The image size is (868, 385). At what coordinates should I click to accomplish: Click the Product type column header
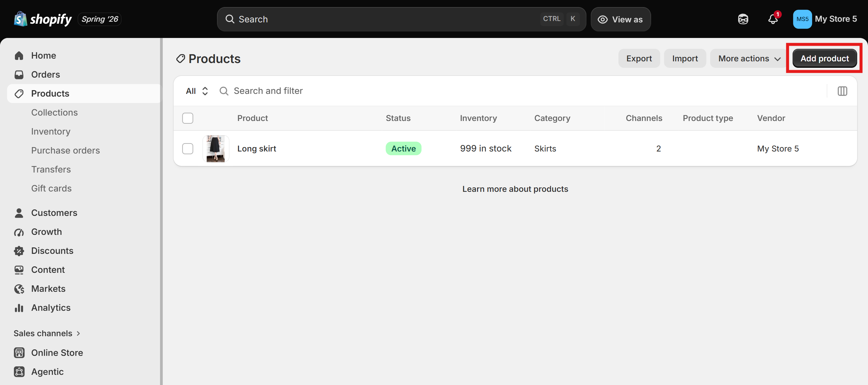click(x=708, y=118)
